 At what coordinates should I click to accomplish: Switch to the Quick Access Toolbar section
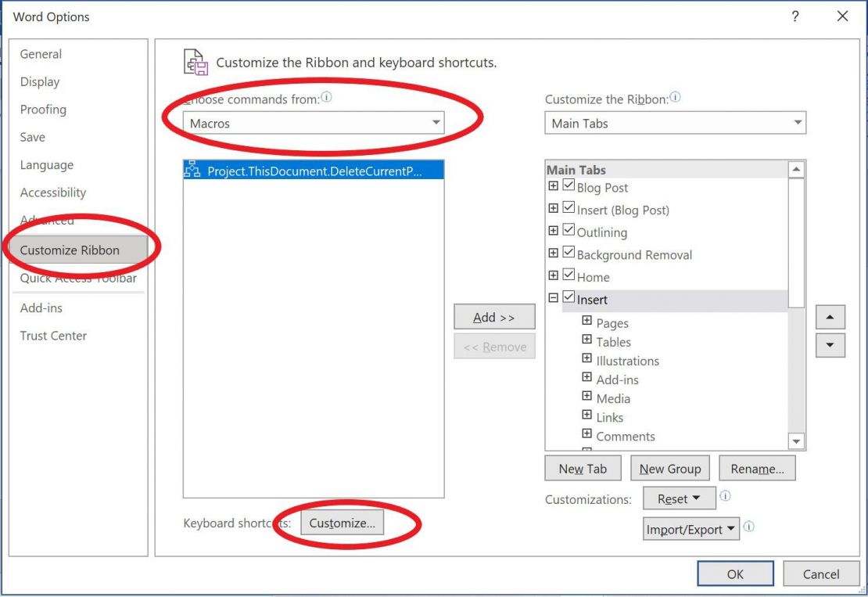point(78,278)
